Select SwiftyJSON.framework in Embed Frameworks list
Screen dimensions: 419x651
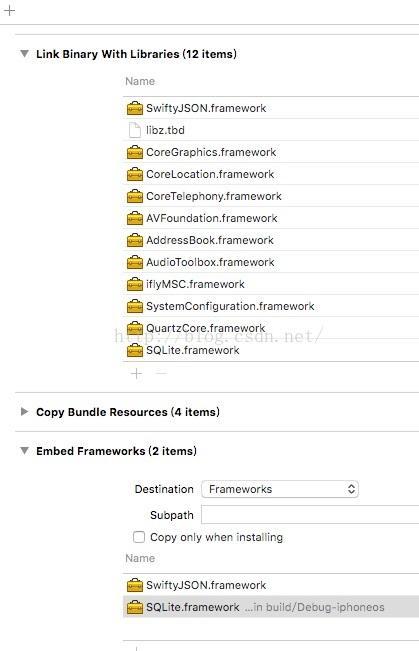271,585
